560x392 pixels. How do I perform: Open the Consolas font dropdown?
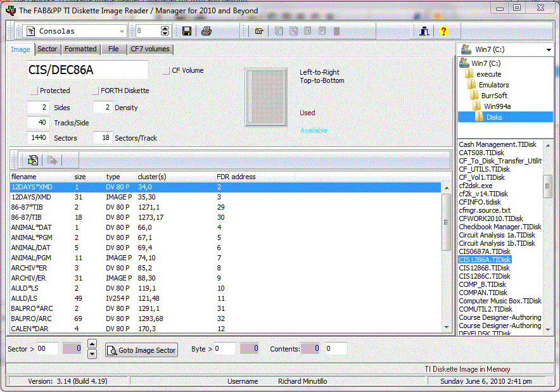[x=122, y=31]
